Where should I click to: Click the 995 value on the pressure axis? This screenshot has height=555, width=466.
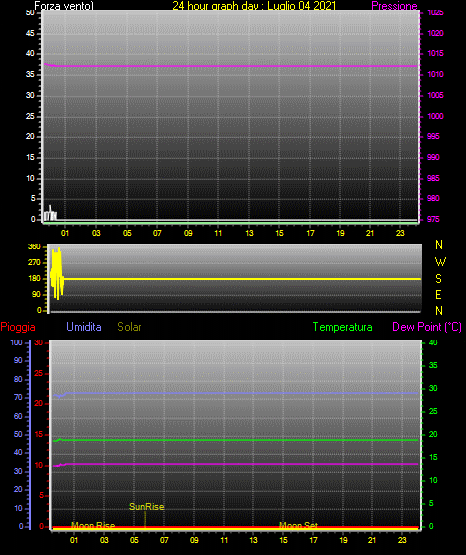[x=433, y=136]
